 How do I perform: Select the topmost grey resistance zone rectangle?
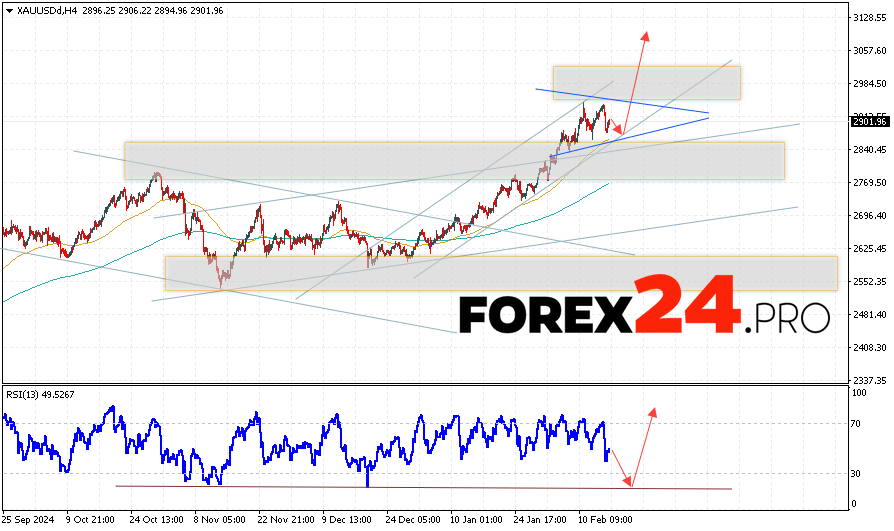tap(646, 82)
